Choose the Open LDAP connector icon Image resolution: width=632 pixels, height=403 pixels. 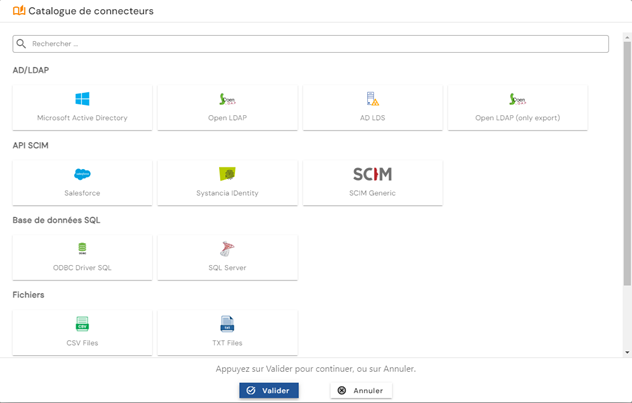point(227,99)
